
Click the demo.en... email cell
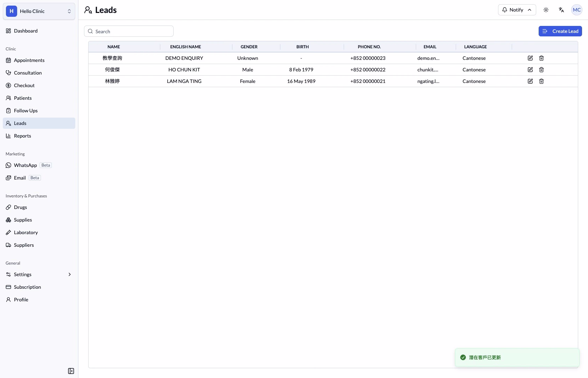point(428,58)
